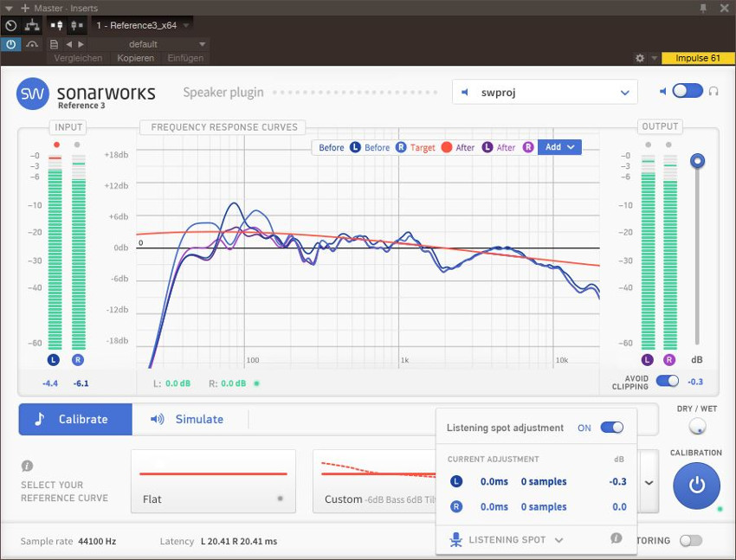
Task: Turn off Listening spot adjustment
Action: tap(611, 428)
